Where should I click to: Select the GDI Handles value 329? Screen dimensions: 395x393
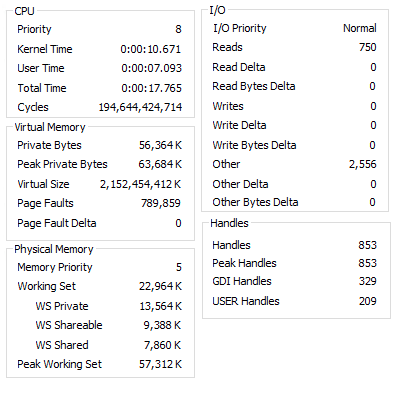pos(368,281)
